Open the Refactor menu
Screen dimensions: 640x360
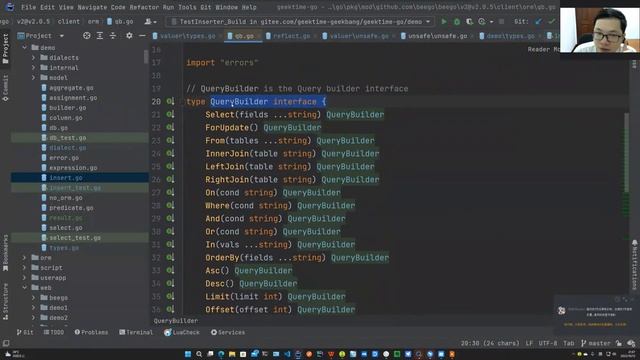(144, 7)
